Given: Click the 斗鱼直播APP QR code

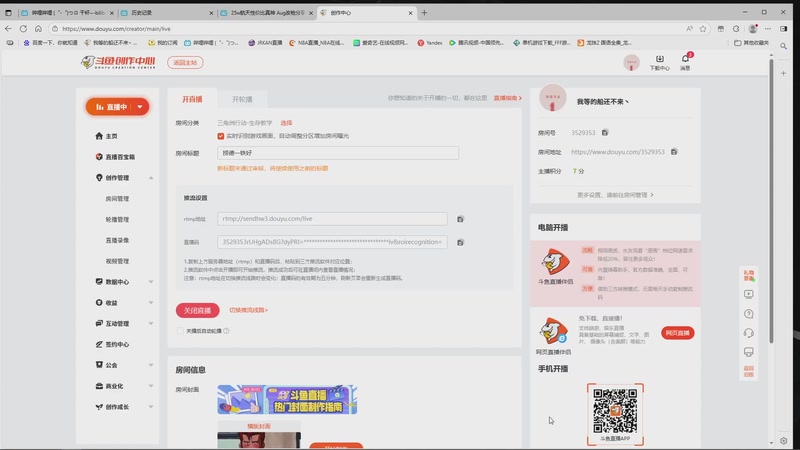Looking at the screenshot, I should pyautogui.click(x=615, y=411).
